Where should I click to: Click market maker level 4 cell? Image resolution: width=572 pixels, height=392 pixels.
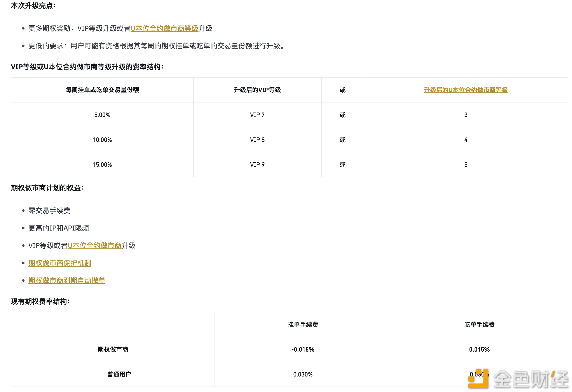466,140
